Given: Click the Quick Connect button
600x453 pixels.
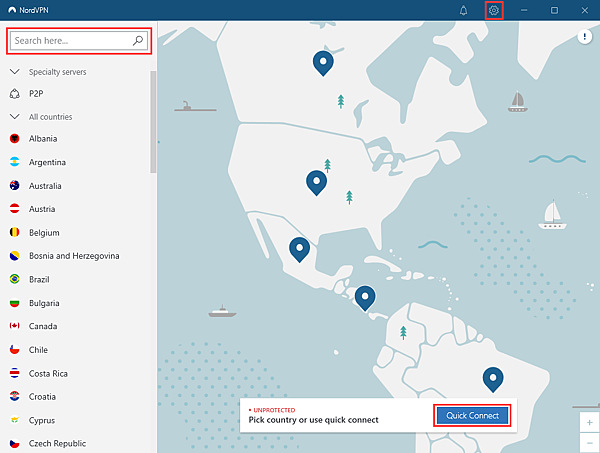Looking at the screenshot, I should click(472, 416).
